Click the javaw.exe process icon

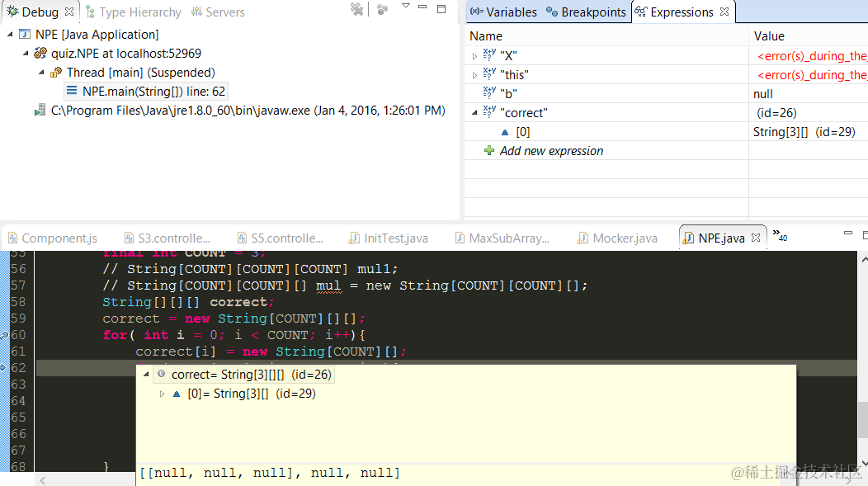[x=40, y=110]
